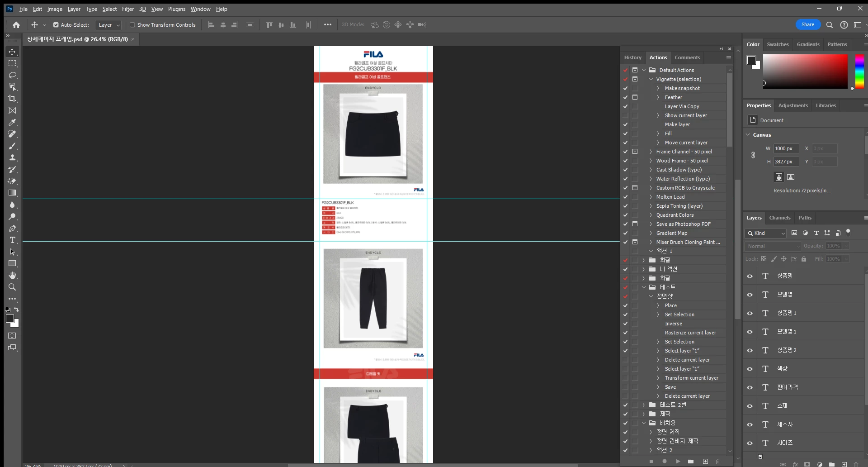This screenshot has width=868, height=467.
Task: Open the Search icon beside Share
Action: point(830,25)
